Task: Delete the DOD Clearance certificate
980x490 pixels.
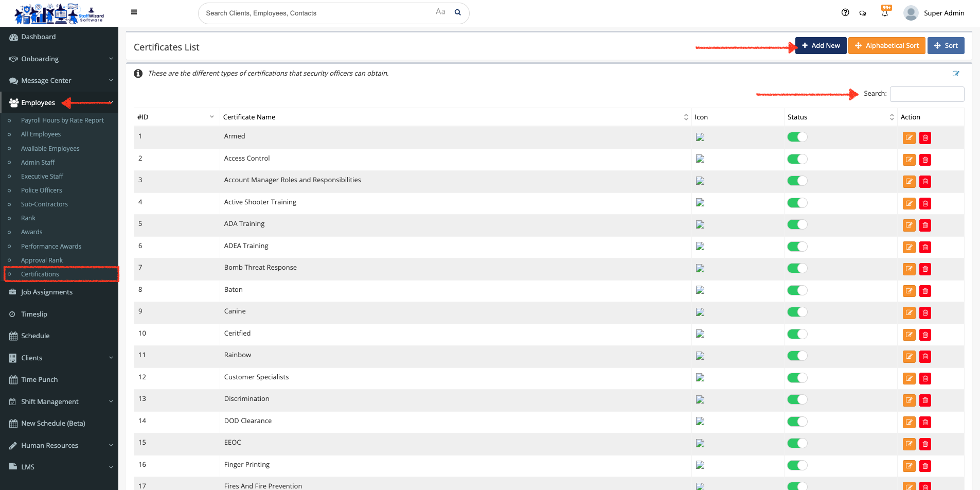Action: click(925, 423)
